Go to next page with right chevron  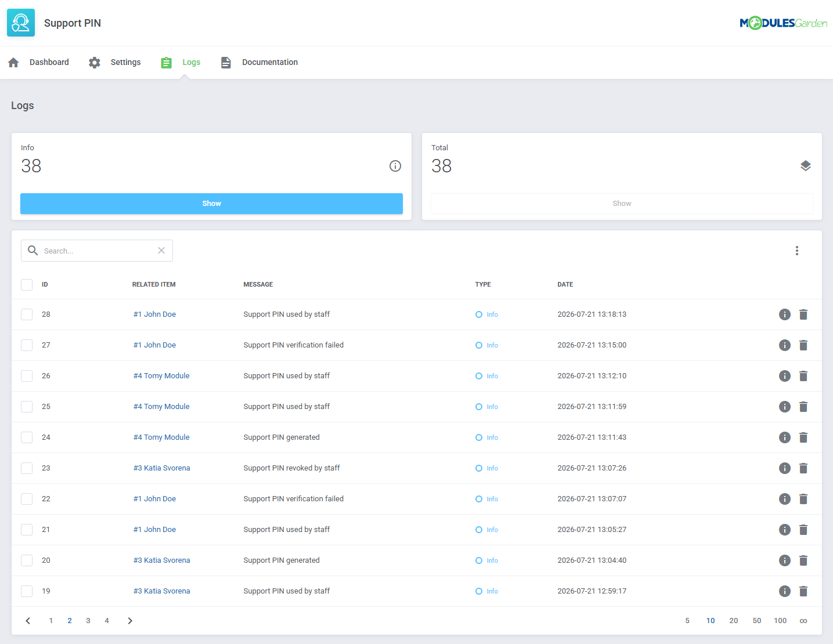pos(130,621)
